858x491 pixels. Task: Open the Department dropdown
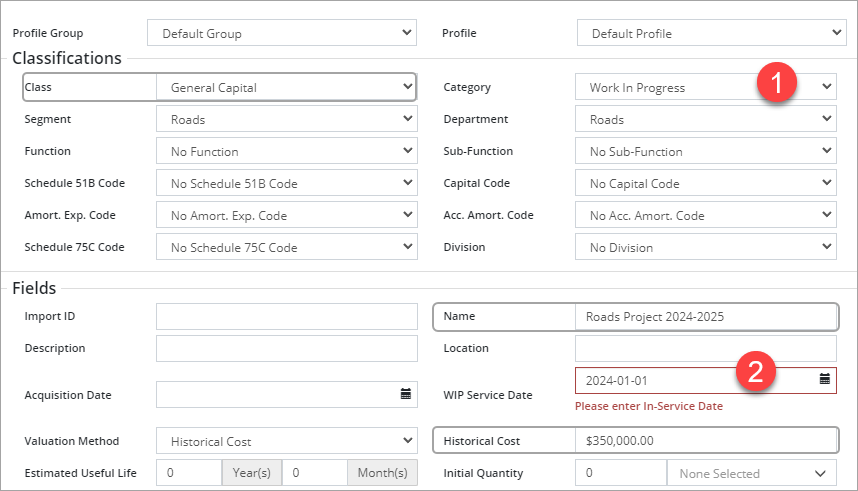(x=705, y=119)
